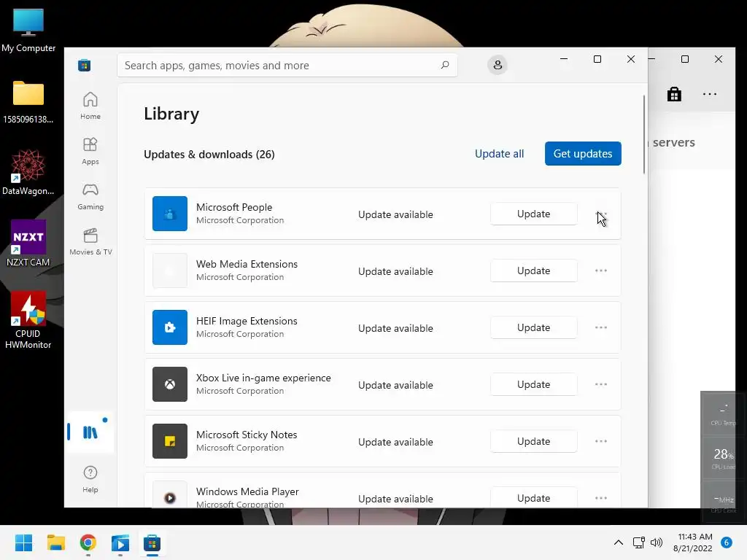Show hidden tray icons chevron
Screen dimensions: 747x560
click(619, 542)
